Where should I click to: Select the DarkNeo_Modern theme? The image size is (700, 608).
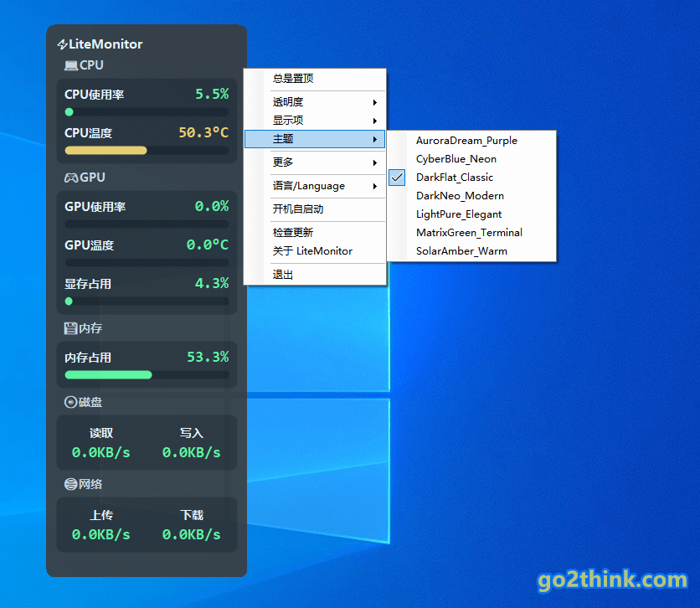pyautogui.click(x=471, y=196)
